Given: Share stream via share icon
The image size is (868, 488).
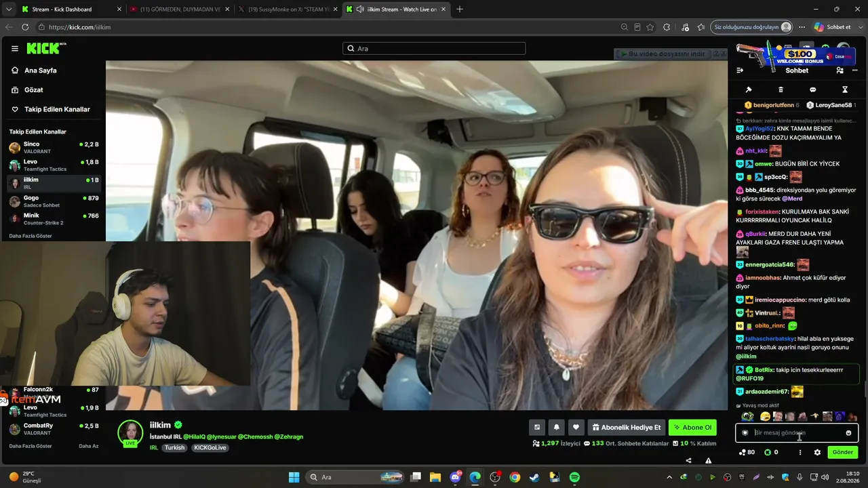Looking at the screenshot, I should coord(688,461).
